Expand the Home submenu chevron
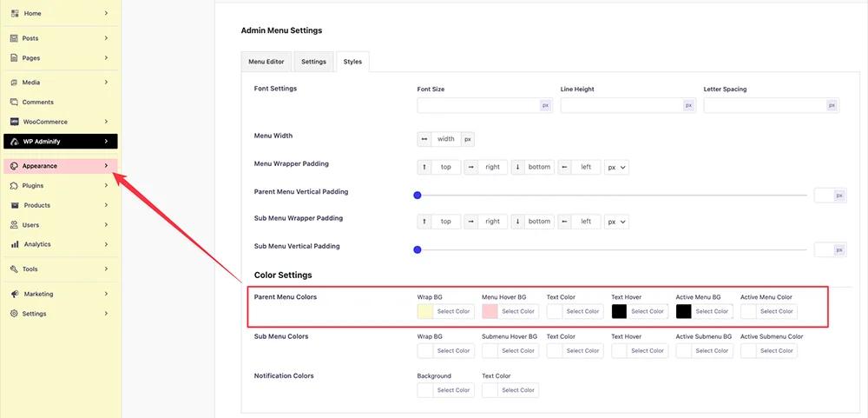 (106, 13)
